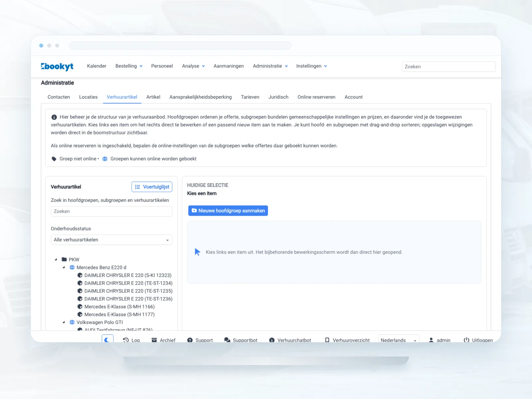Collapse the PKW folder tree node
The width and height of the screenshot is (532, 399).
point(56,260)
